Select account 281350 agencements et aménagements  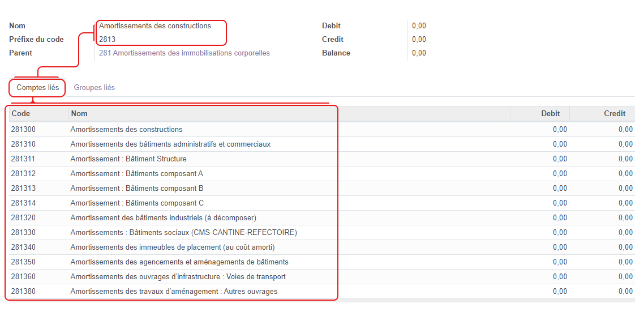click(x=322, y=262)
